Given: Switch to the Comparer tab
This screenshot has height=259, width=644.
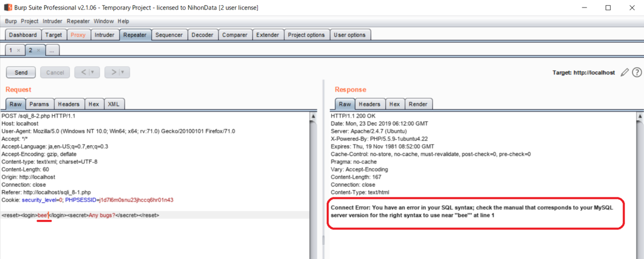Looking at the screenshot, I should point(235,35).
